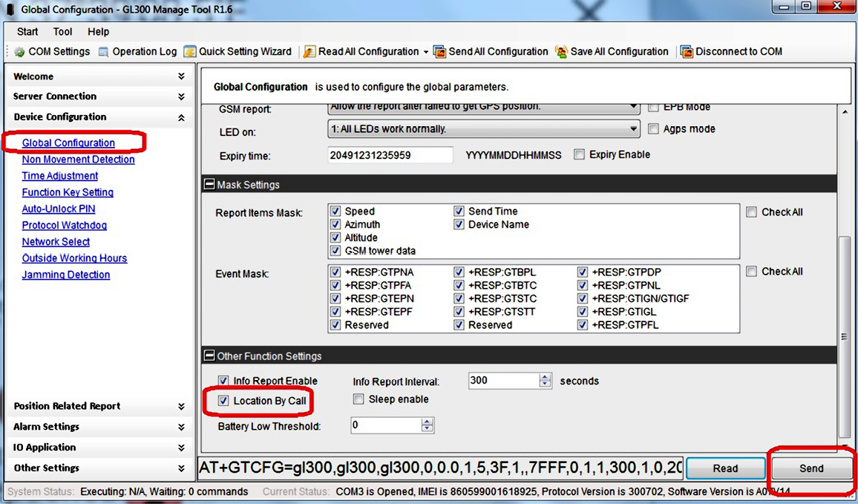Toggle EPB Mode checkbox
This screenshot has height=504, width=858.
[x=653, y=107]
